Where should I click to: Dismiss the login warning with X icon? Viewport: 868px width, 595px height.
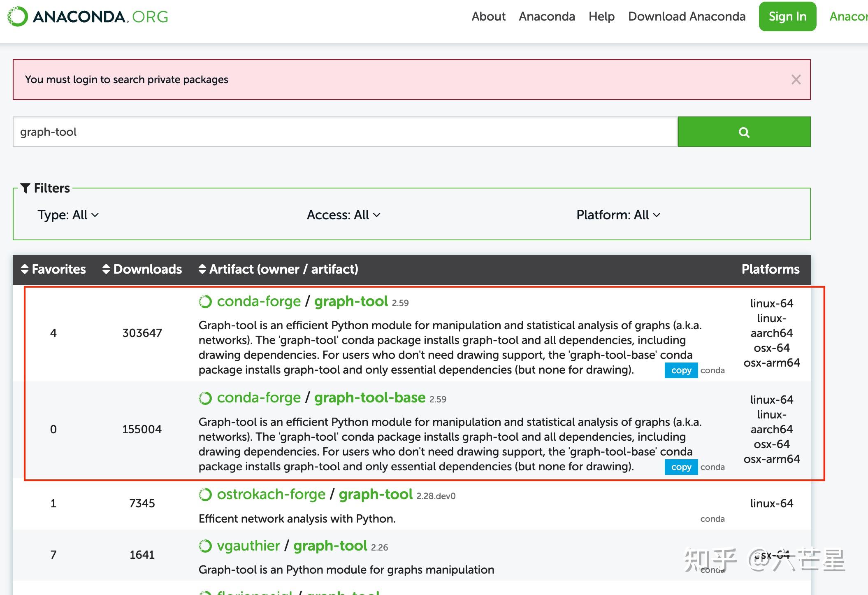click(x=796, y=79)
